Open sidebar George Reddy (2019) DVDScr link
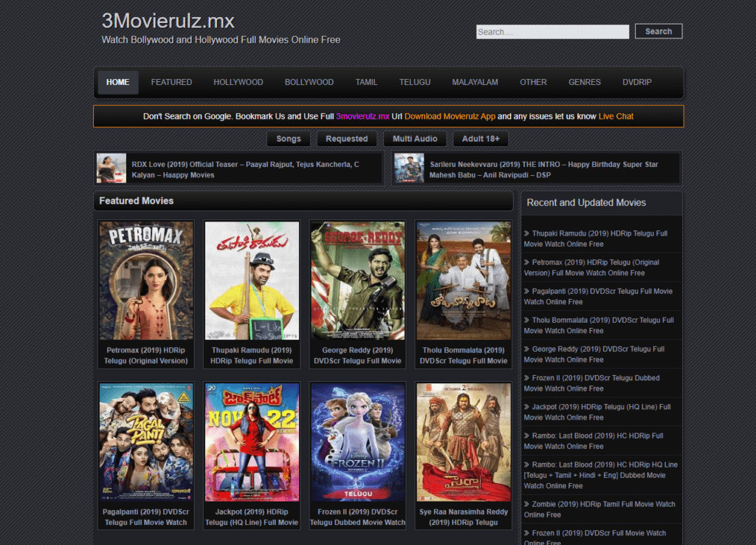756x545 pixels. click(594, 354)
